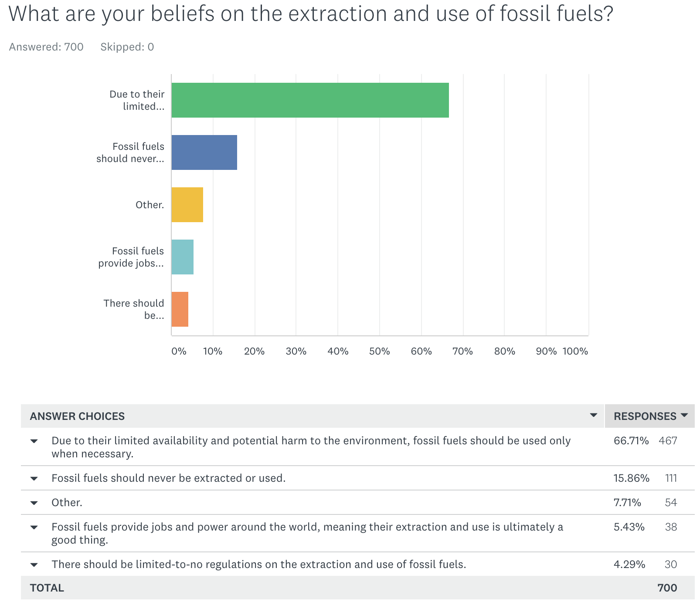Open the Answer Choices column dropdown arrow

point(593,415)
